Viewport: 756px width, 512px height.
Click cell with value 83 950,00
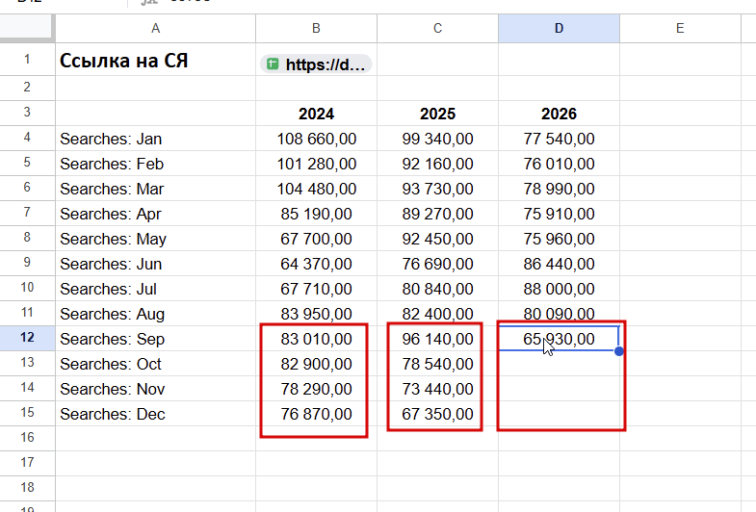tap(316, 314)
